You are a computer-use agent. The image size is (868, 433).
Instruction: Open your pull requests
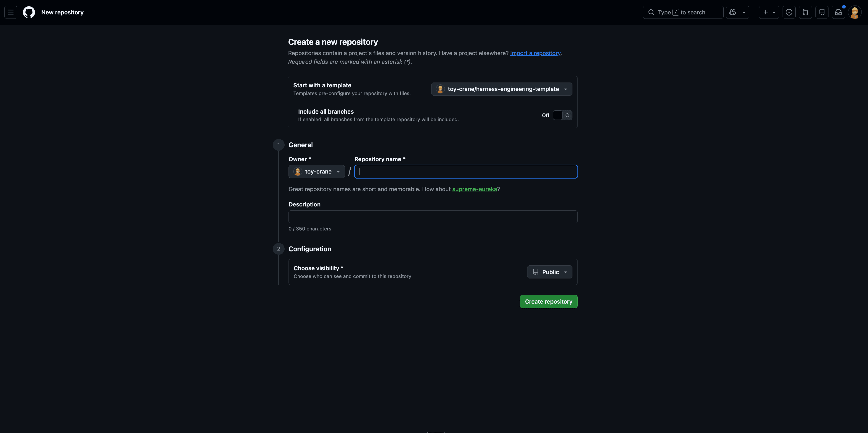tap(805, 12)
